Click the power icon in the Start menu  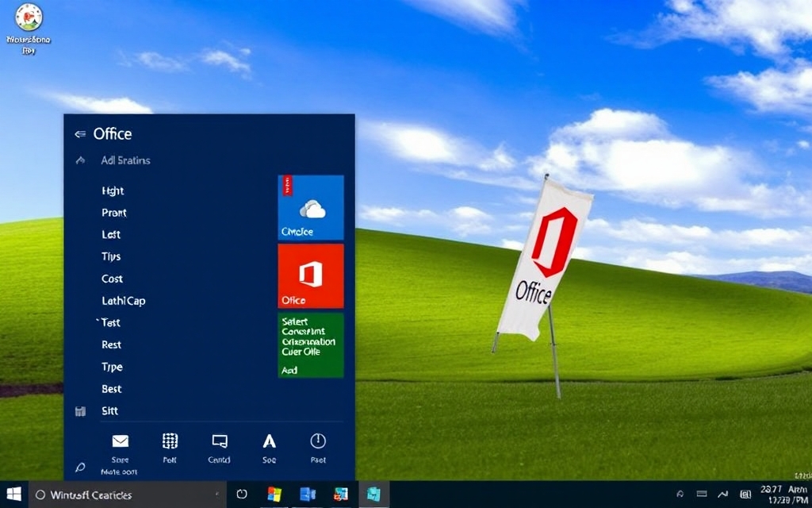coord(318,441)
